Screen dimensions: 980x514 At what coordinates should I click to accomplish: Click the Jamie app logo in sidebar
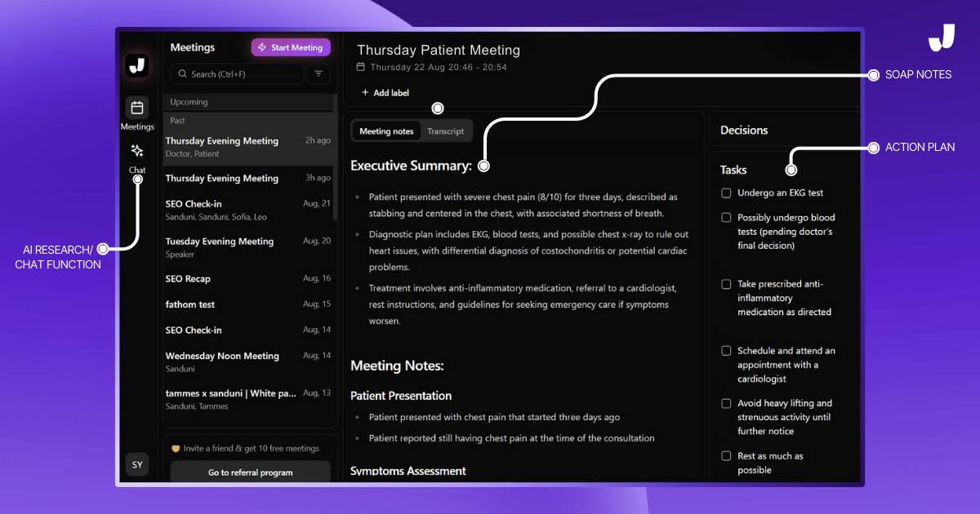137,65
